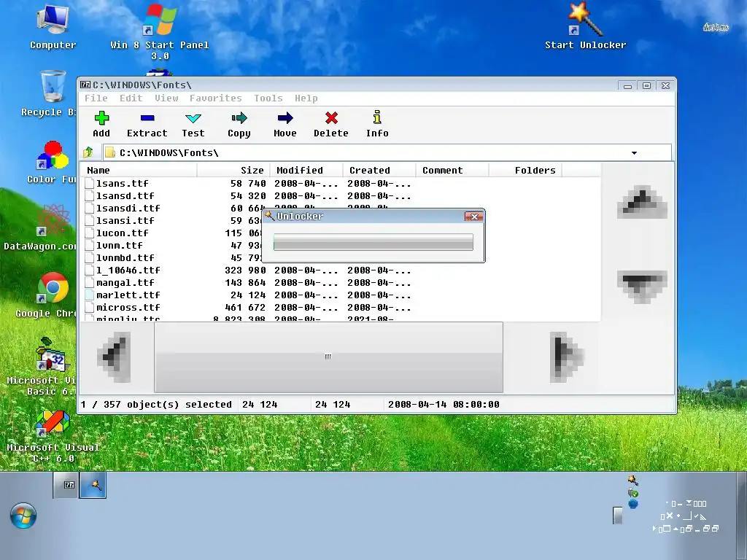This screenshot has height=560, width=747.
Task: Close the Unlocker dialog
Action: [474, 217]
